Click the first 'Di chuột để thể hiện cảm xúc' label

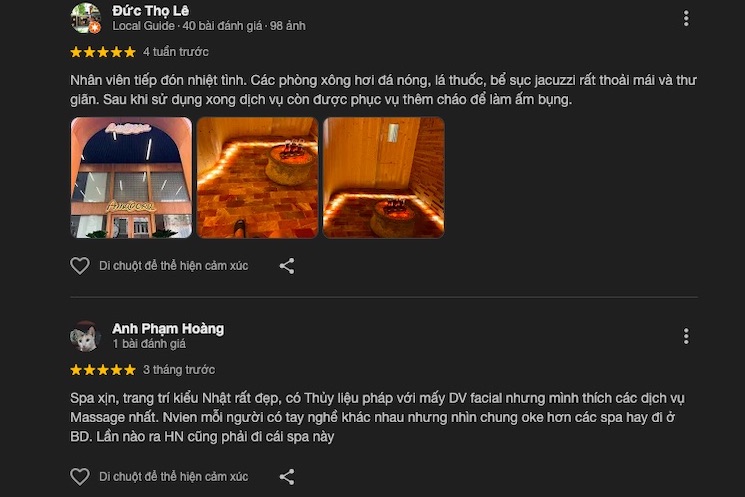coord(173,266)
